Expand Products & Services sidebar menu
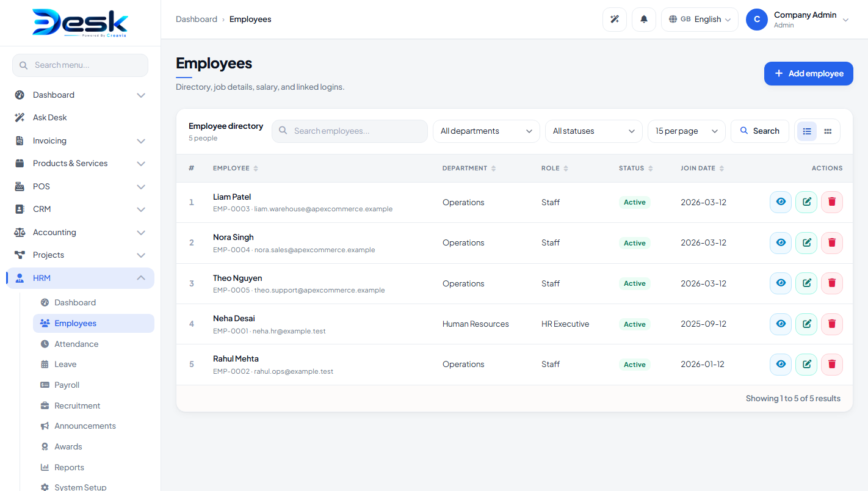Viewport: 868px width, 491px height. [141, 164]
